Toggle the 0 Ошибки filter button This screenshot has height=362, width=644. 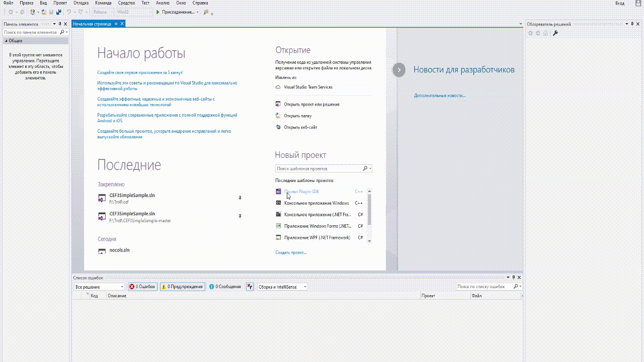point(142,287)
